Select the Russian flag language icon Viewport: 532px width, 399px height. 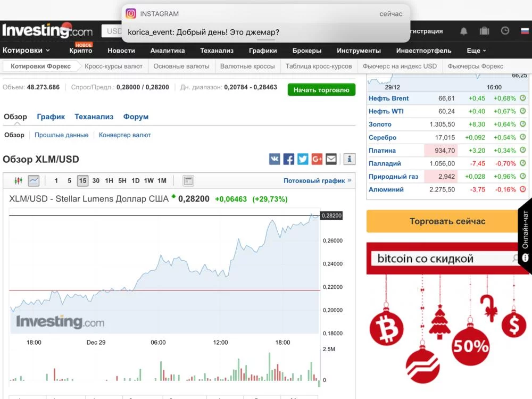click(x=525, y=31)
